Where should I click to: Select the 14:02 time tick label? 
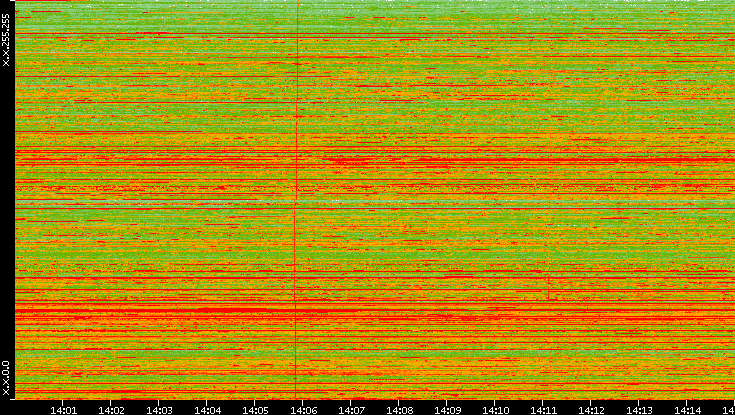(x=111, y=410)
